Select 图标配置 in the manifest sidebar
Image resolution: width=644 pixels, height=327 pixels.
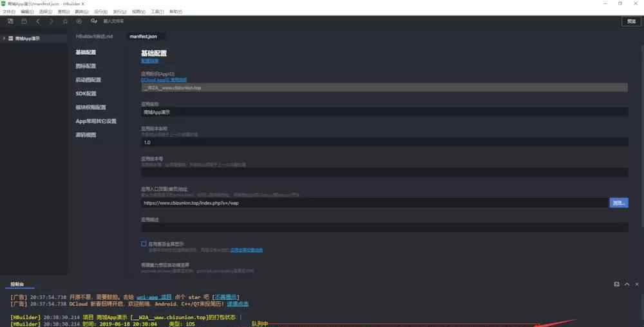(86, 66)
